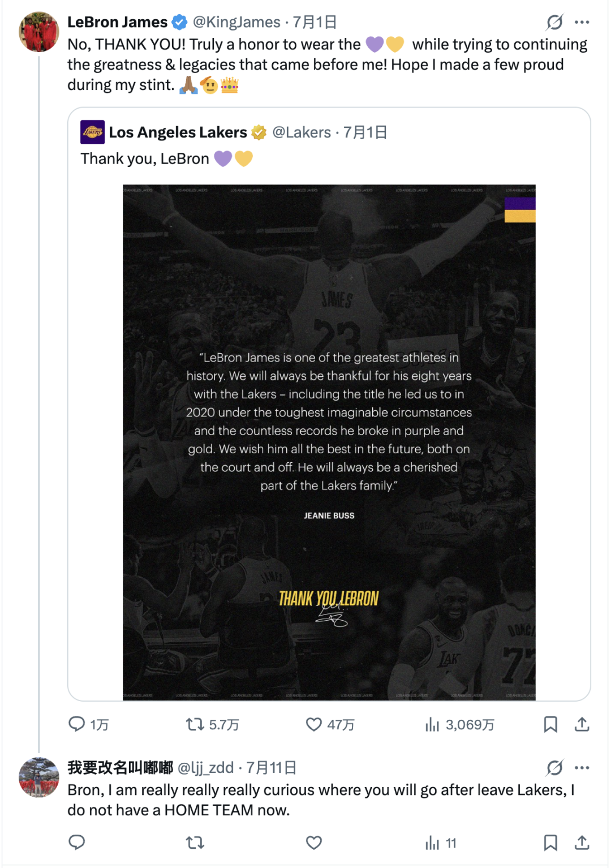Retweet the @ljj_zdd reply
611x868 pixels.
pos(195,843)
